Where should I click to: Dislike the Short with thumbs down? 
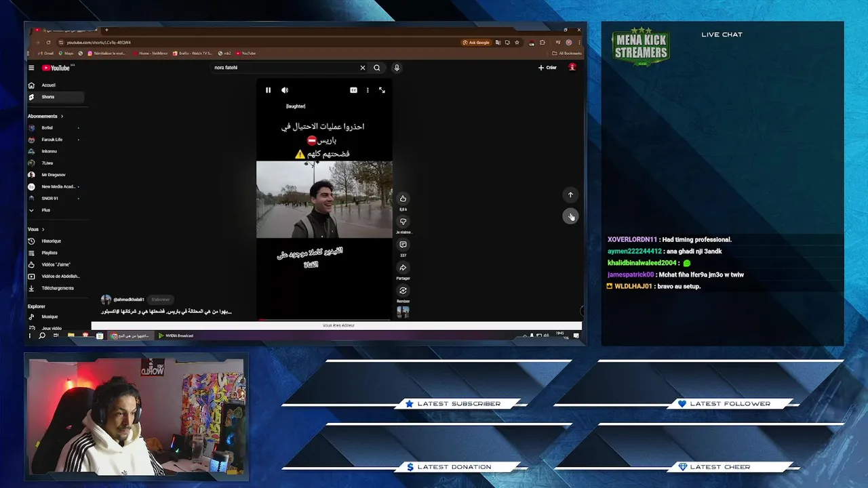[403, 222]
